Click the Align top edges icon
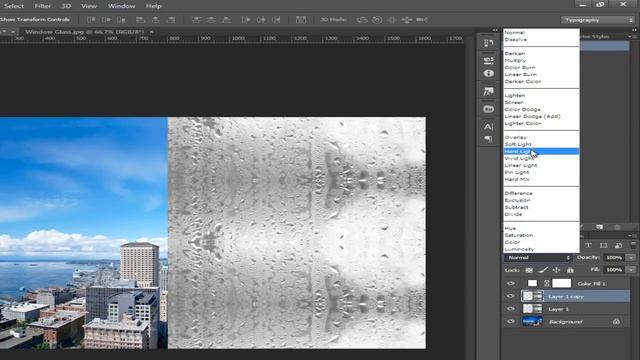 pyautogui.click(x=91, y=20)
